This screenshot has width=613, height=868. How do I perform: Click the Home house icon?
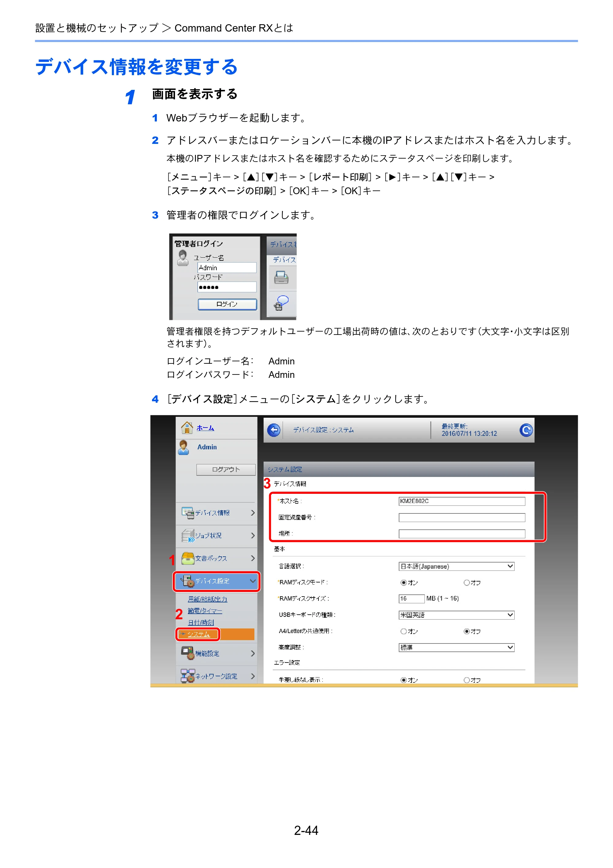pyautogui.click(x=187, y=428)
